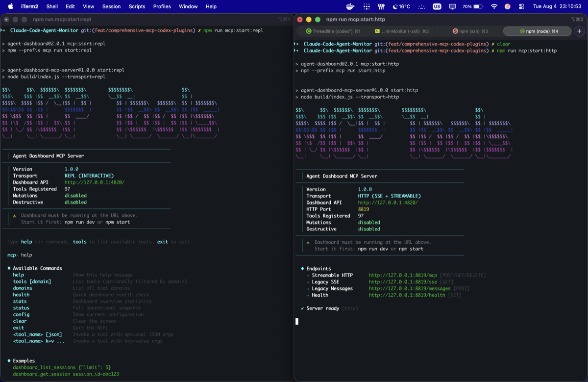Open the Shell menu
Viewport: 588px width, 382px height.
(x=52, y=6)
